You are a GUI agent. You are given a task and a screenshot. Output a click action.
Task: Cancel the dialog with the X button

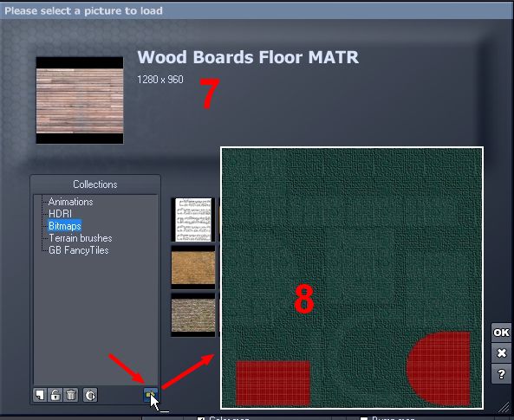pyautogui.click(x=501, y=353)
